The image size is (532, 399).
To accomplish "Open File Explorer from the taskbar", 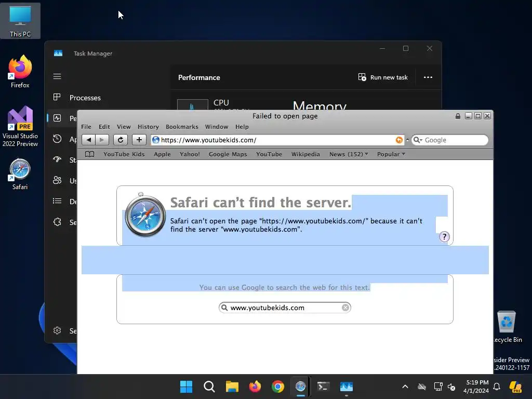I will [232, 387].
